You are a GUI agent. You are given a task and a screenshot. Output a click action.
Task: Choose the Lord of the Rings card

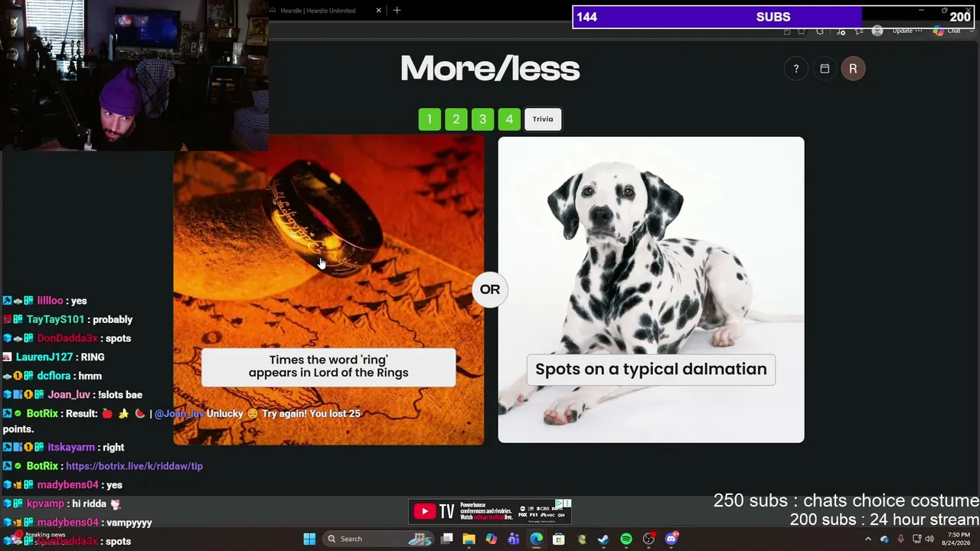click(328, 290)
